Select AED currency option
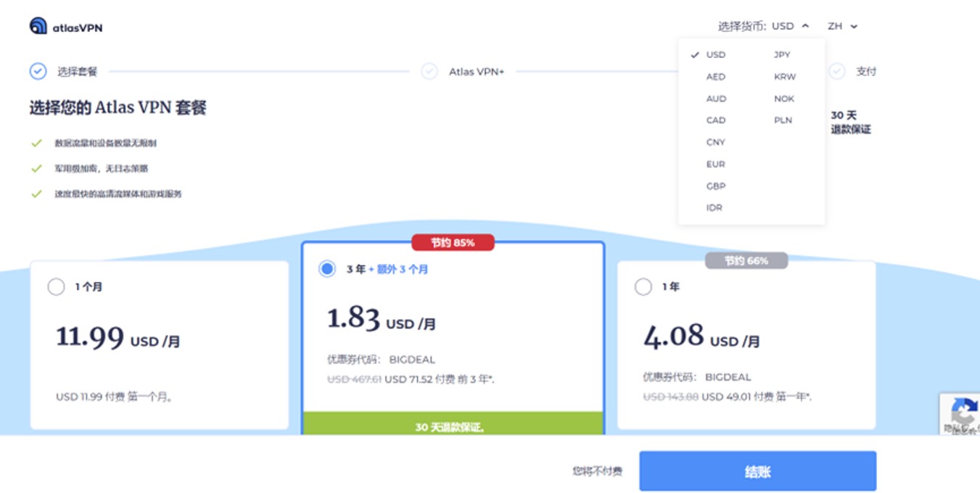980x493 pixels. [x=715, y=77]
